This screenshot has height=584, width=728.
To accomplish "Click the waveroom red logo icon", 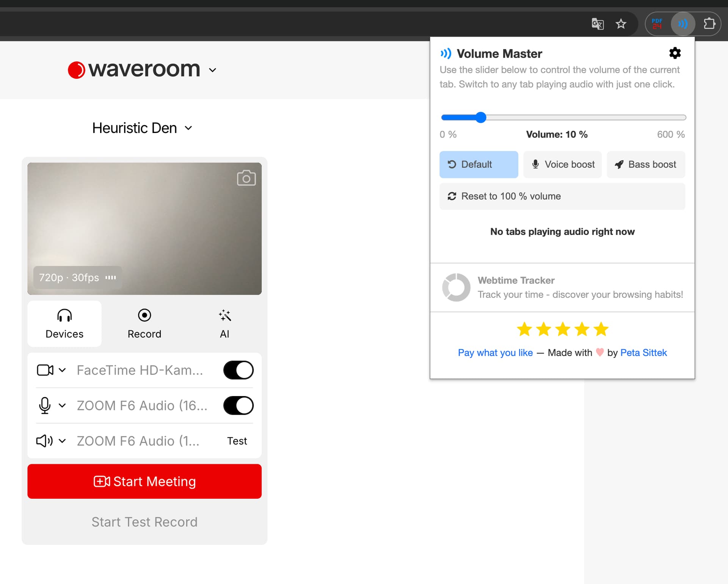I will click(76, 70).
